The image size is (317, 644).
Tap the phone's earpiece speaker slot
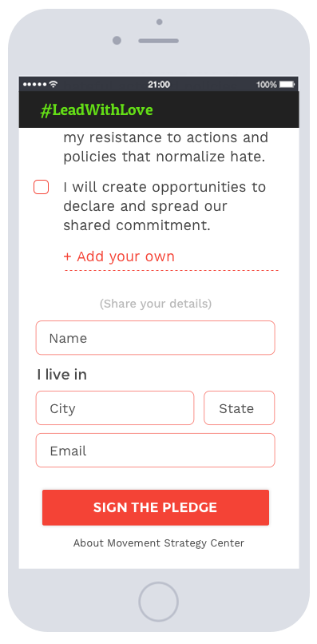(x=158, y=41)
